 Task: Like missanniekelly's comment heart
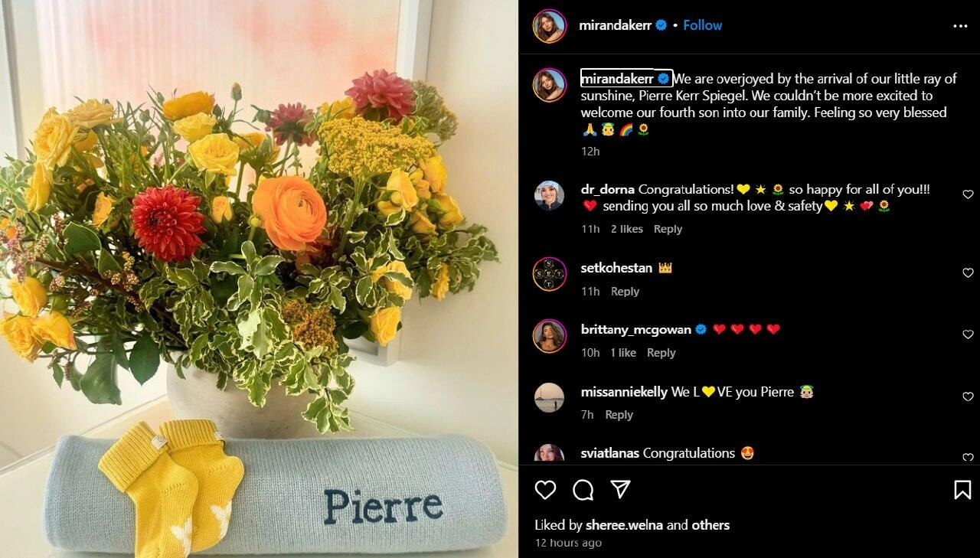[968, 396]
